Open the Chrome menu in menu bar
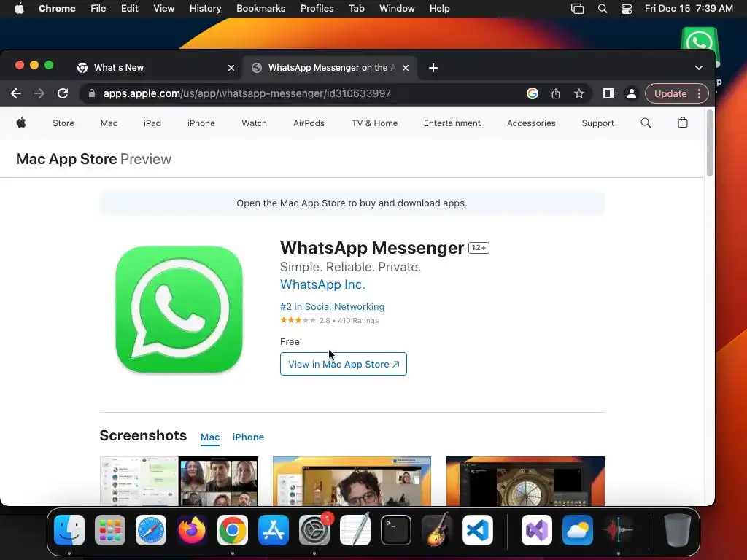 point(57,9)
